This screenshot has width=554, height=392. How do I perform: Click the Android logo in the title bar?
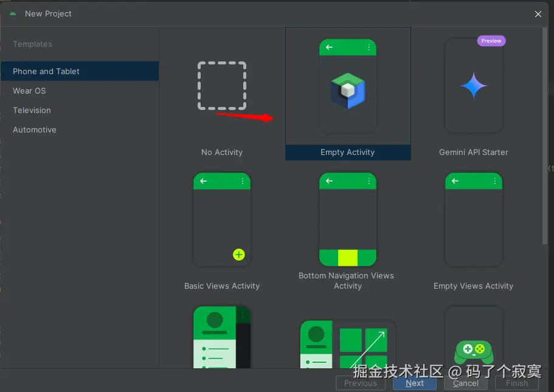[13, 14]
